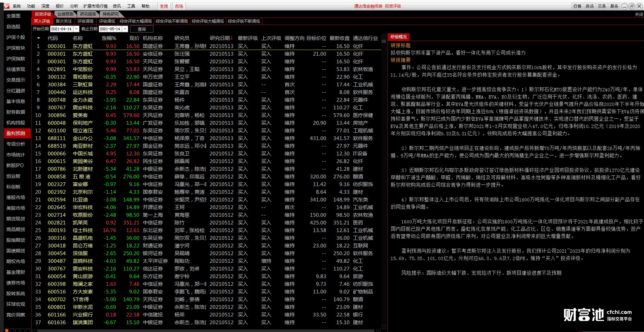The width and height of the screenshot is (644, 332).
Task: Click the table vertical scrollbar down arrow
Action: [x=384, y=327]
